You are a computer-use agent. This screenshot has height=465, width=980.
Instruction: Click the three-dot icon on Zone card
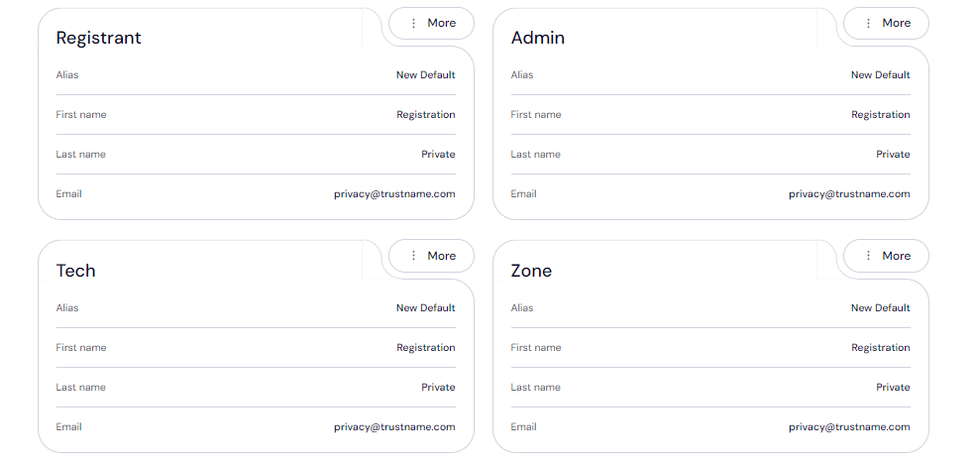868,256
